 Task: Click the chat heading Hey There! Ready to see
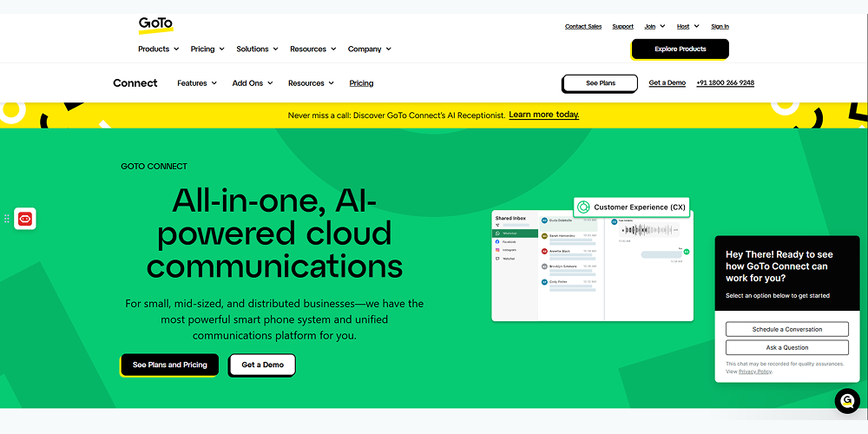[x=779, y=266]
